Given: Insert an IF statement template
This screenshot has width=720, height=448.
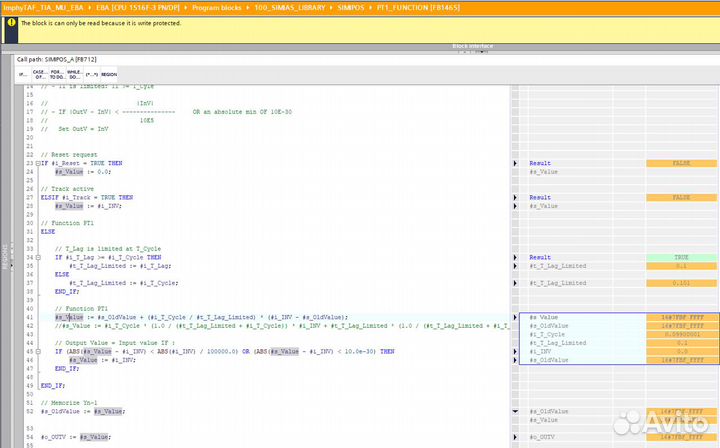Looking at the screenshot, I should [x=22, y=74].
